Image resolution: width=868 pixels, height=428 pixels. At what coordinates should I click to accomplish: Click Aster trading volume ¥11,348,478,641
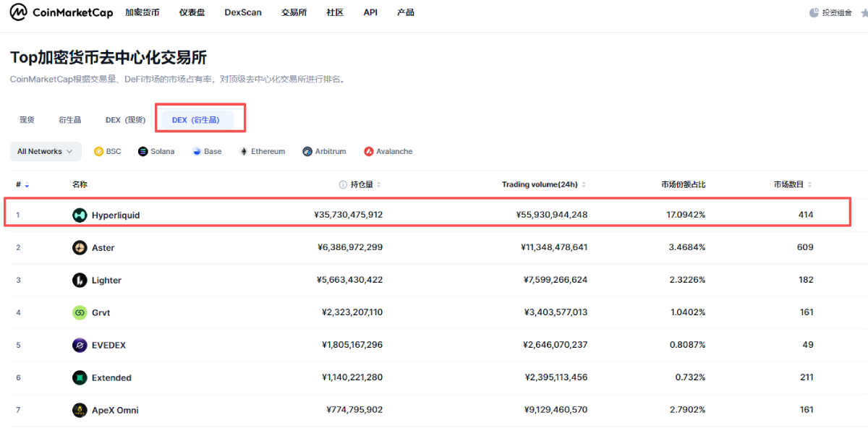[x=554, y=247]
